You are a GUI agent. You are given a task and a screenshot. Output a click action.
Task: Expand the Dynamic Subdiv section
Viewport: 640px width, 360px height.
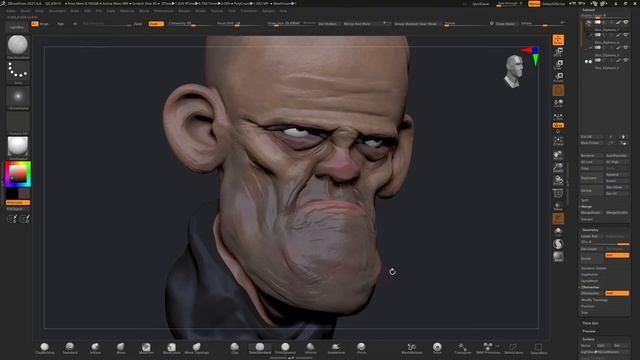593,268
